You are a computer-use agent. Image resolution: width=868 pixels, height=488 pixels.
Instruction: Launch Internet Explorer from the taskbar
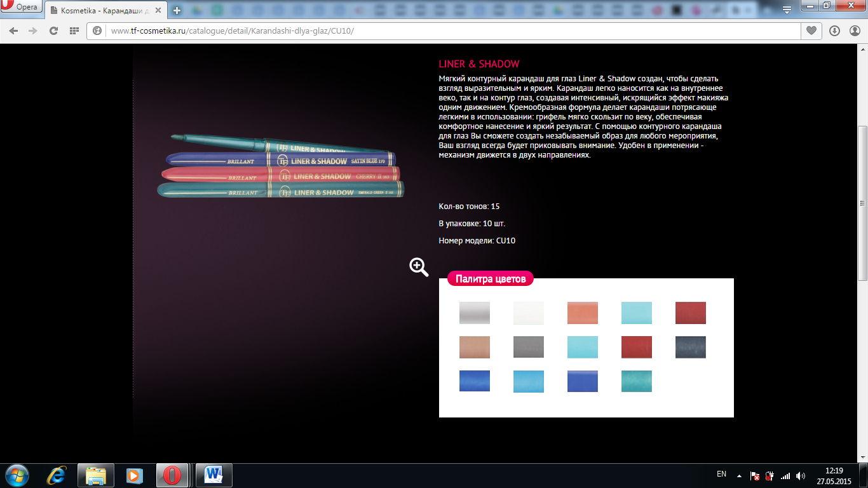[x=57, y=475]
